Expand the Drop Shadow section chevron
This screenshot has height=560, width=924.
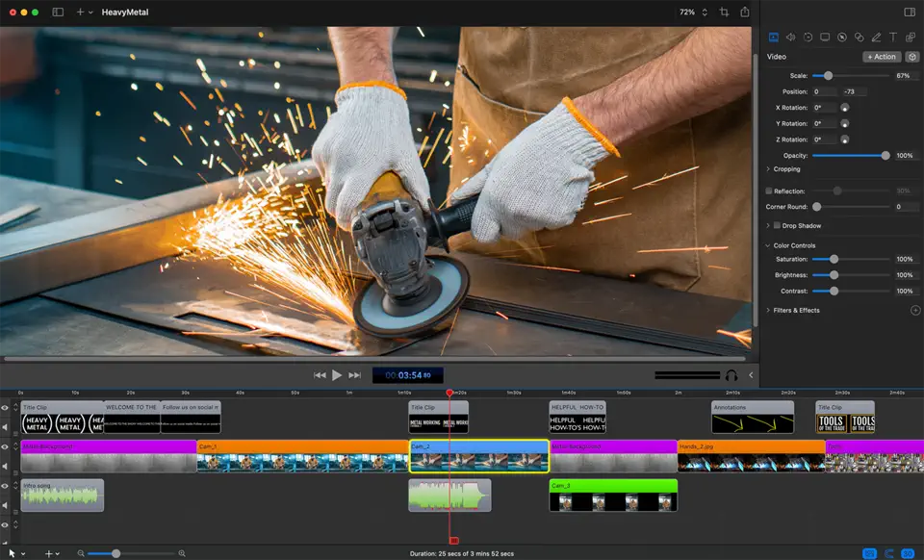[x=768, y=225]
